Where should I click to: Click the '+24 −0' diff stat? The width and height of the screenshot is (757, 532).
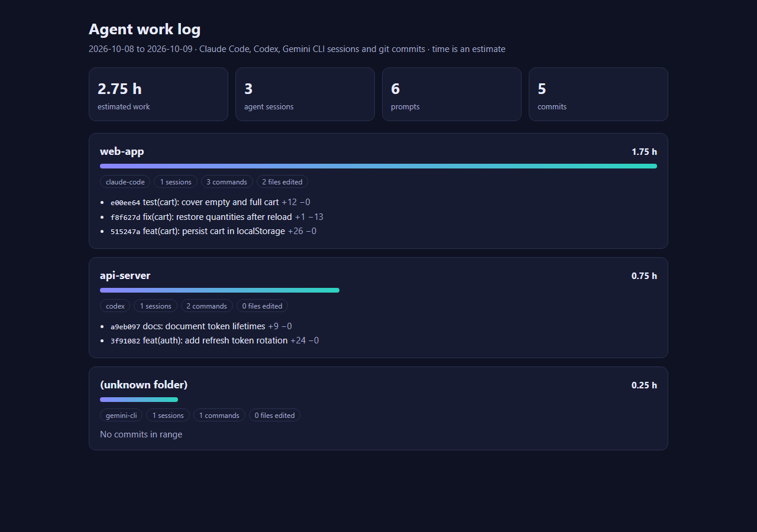tap(305, 340)
